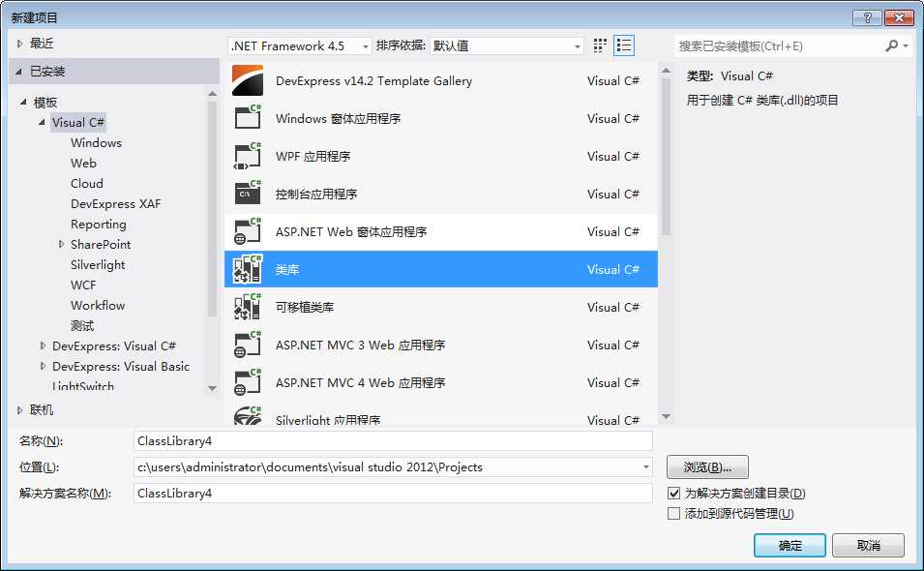
Task: Enable 添加到源代码管理 checkbox
Action: (x=674, y=513)
